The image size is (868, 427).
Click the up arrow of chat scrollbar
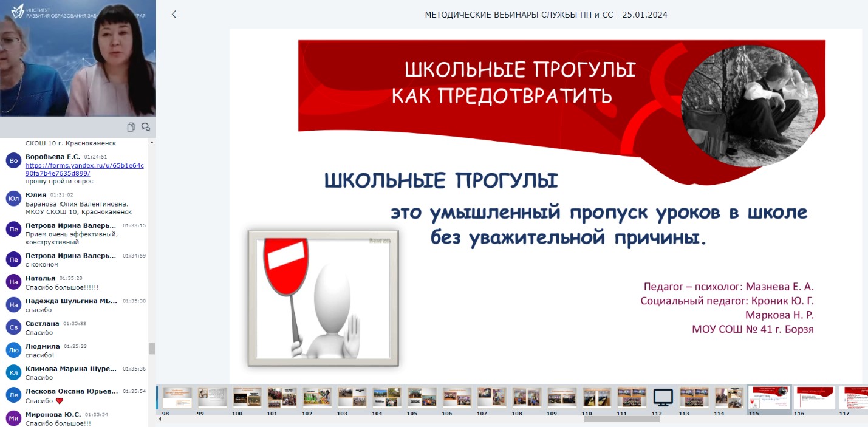point(152,142)
